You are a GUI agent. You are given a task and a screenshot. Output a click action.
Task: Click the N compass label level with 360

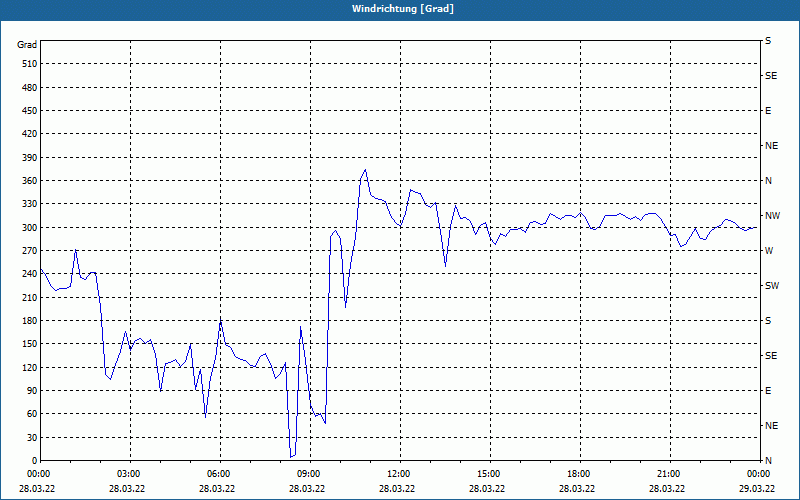768,181
